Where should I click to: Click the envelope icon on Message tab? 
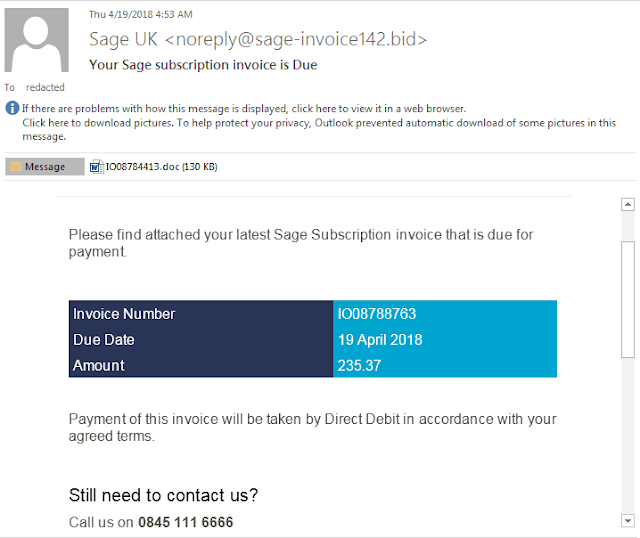point(16,167)
